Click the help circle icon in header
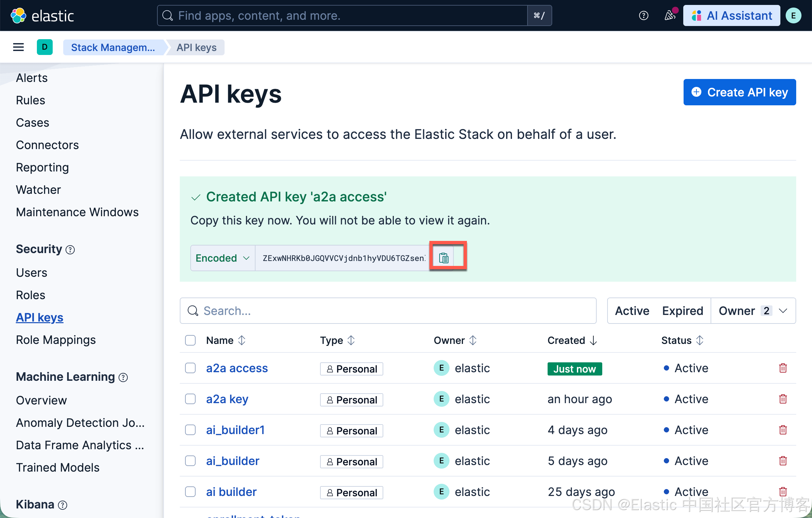Image resolution: width=812 pixels, height=518 pixels. [x=643, y=15]
